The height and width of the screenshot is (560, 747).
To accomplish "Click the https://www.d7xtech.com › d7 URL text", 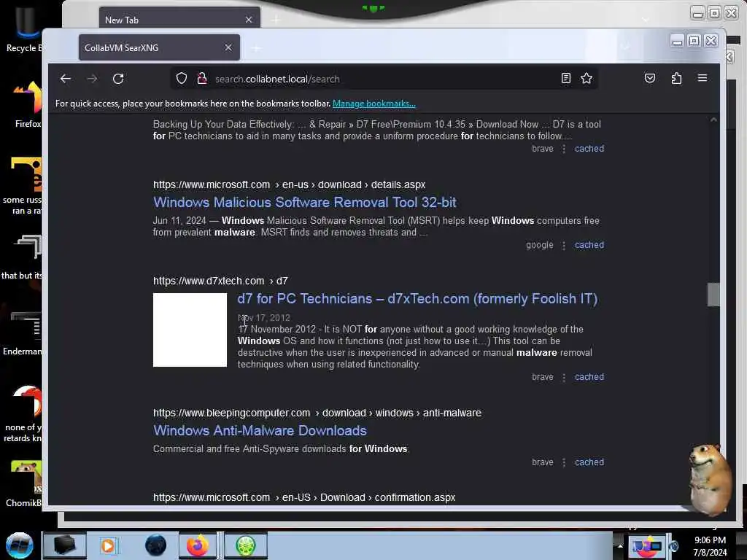I will [220, 281].
